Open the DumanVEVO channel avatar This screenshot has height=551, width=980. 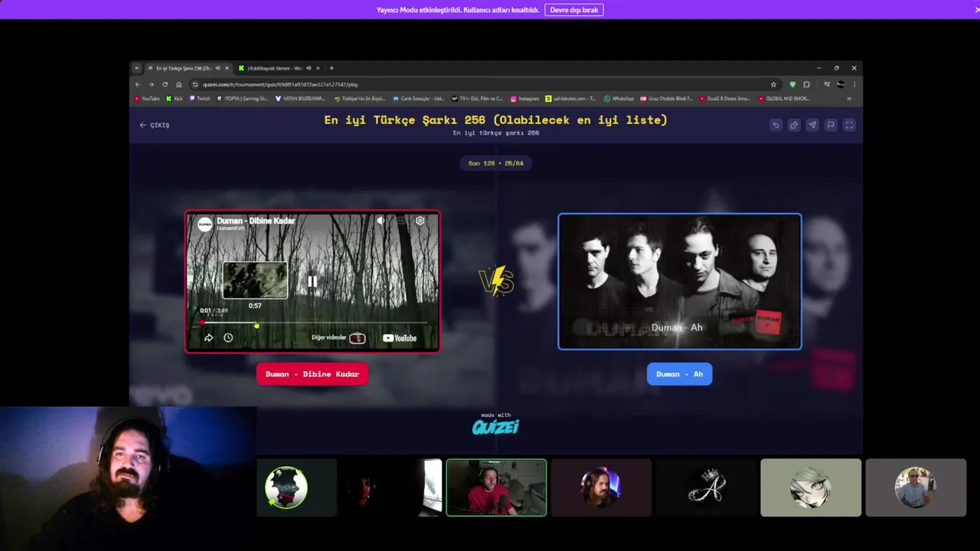click(205, 223)
